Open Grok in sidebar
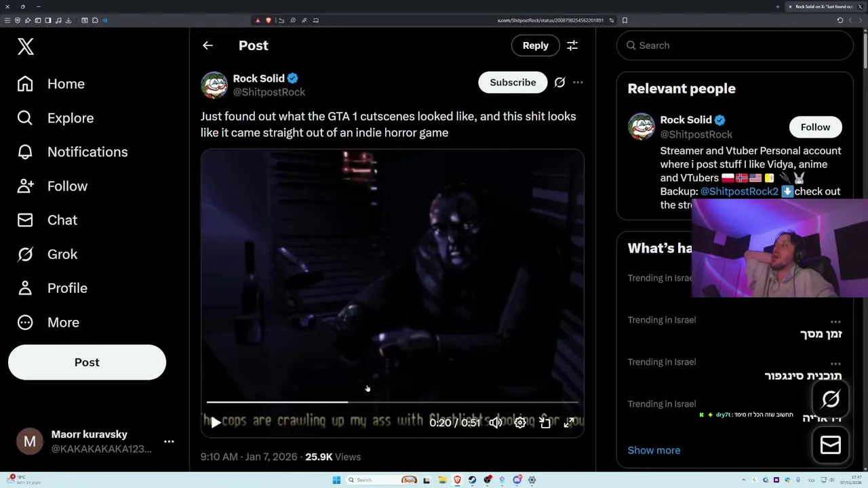 [47, 254]
